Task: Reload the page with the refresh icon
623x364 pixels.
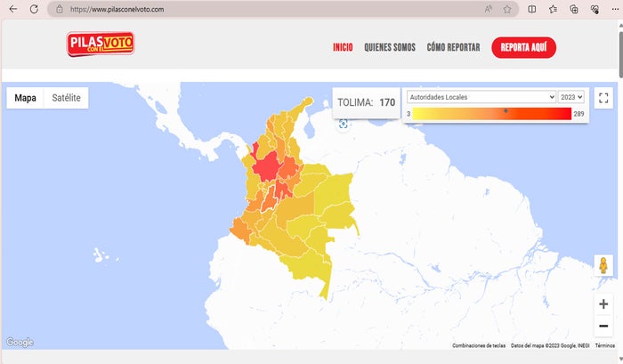Action: point(34,9)
